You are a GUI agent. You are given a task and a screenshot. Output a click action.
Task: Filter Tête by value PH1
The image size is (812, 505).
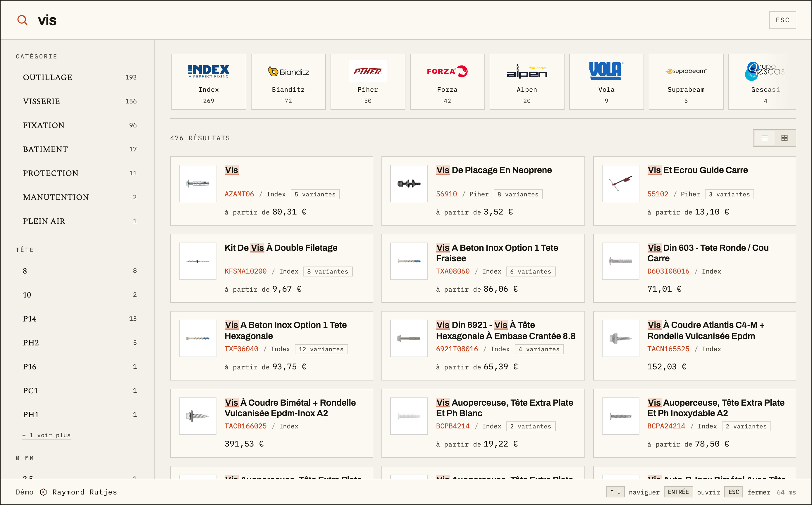tap(80, 414)
